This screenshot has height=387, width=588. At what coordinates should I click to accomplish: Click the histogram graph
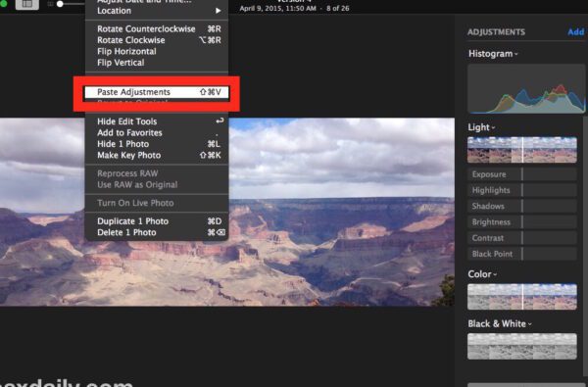click(526, 89)
